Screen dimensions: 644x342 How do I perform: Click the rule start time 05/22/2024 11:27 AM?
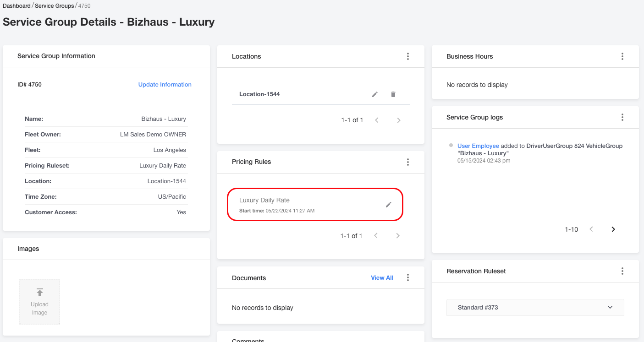pyautogui.click(x=290, y=211)
